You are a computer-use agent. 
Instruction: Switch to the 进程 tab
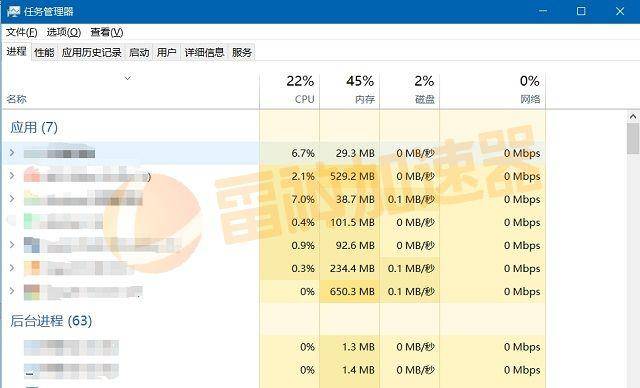point(17,51)
